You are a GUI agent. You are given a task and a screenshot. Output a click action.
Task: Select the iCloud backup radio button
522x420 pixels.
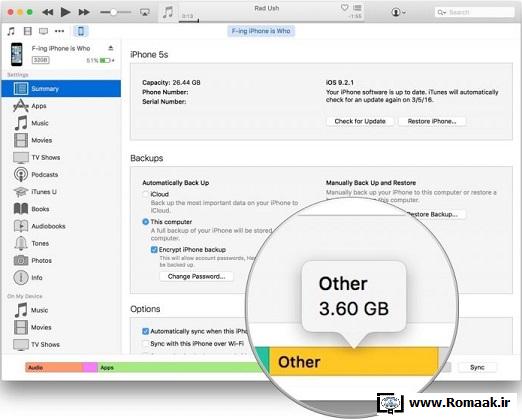pos(145,194)
